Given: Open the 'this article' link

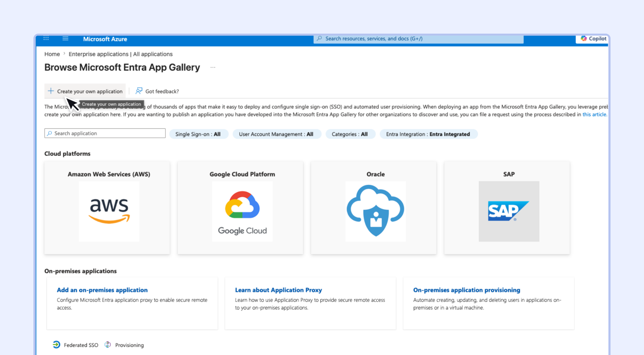Looking at the screenshot, I should (595, 114).
